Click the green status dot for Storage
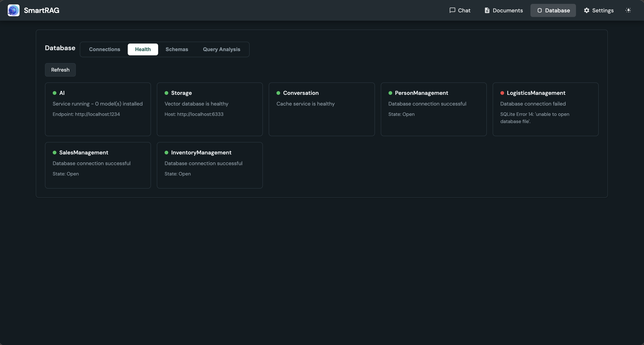This screenshot has width=644, height=345. click(166, 93)
